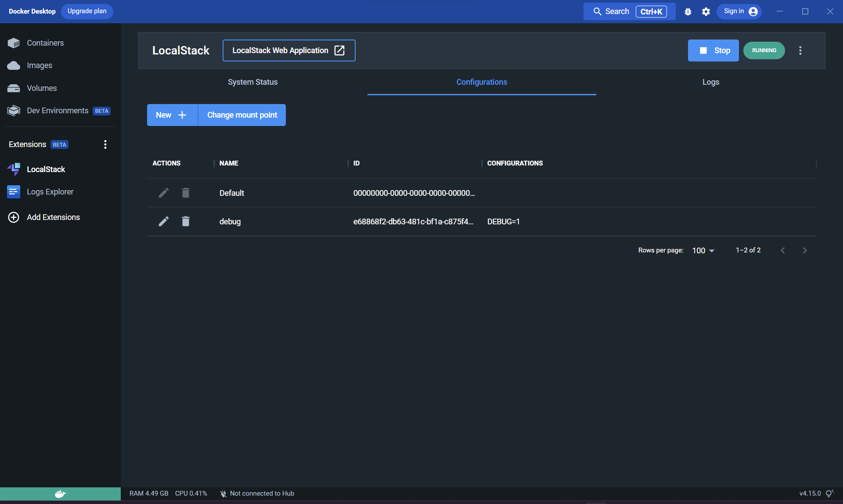Click the edit pencil for Default row
Image resolution: width=843 pixels, height=504 pixels.
(x=163, y=193)
